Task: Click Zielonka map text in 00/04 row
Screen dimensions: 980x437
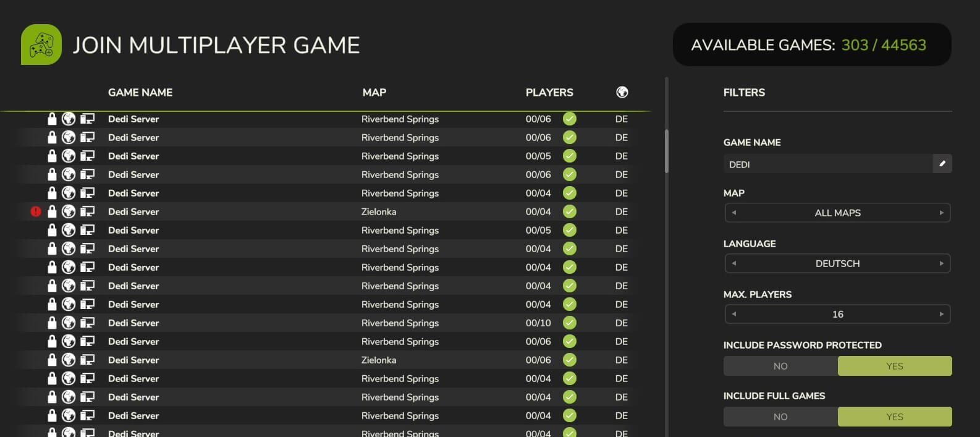Action: point(379,211)
